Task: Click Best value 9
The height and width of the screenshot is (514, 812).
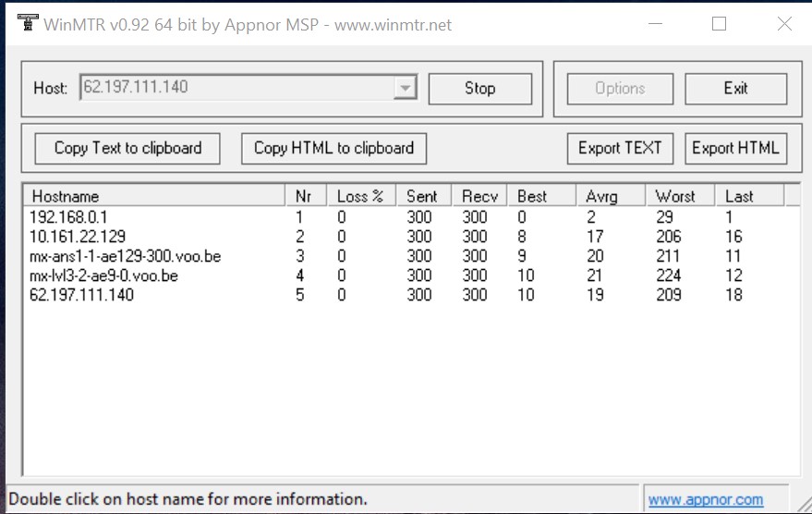Action: [522, 256]
